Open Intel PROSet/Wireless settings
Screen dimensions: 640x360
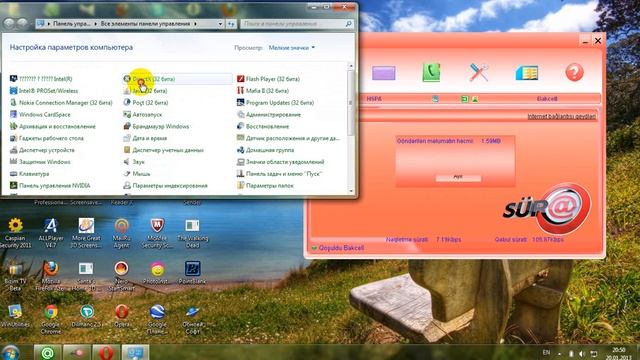(44, 91)
